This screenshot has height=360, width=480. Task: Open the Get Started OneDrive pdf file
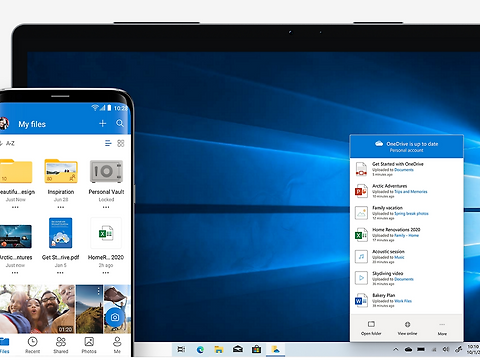coord(60,233)
